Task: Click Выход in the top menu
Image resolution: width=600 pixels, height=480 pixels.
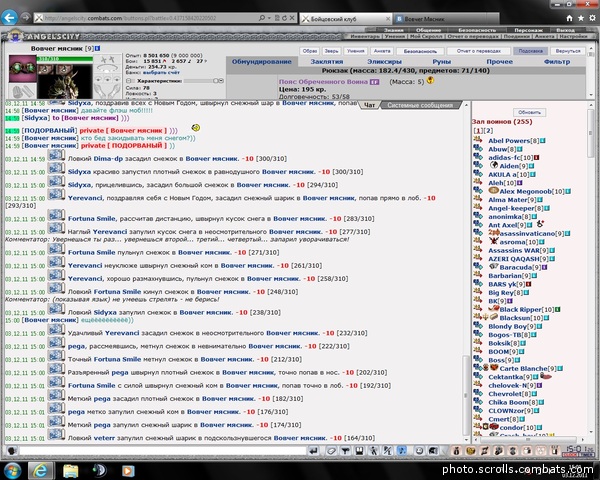Action: [x=565, y=30]
